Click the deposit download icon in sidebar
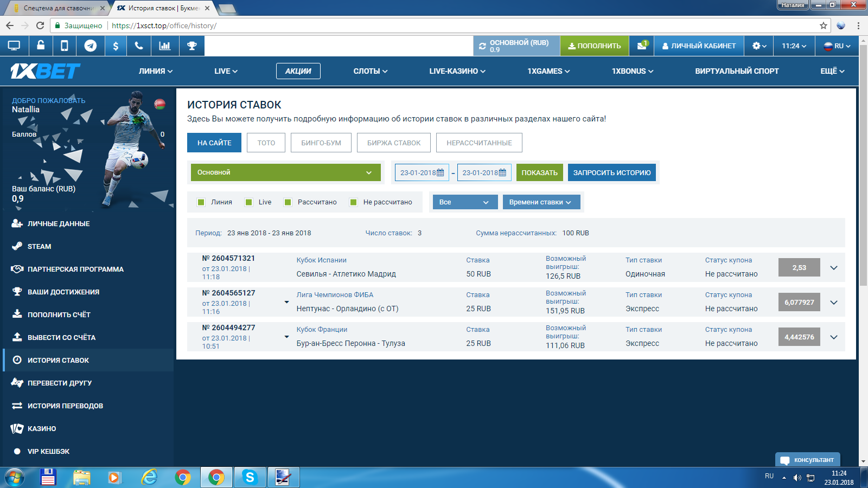The width and height of the screenshot is (868, 488). point(17,314)
